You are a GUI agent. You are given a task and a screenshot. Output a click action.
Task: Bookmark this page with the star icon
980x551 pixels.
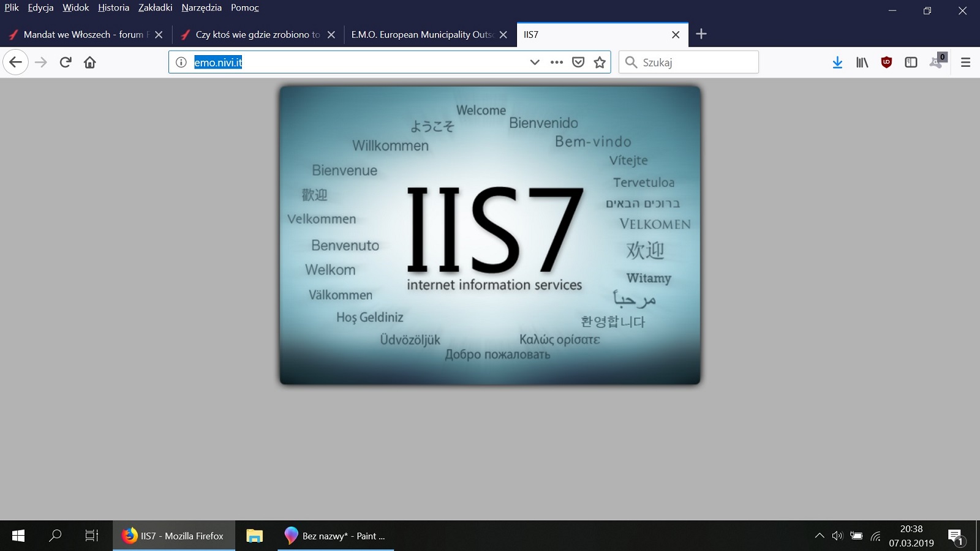click(600, 62)
